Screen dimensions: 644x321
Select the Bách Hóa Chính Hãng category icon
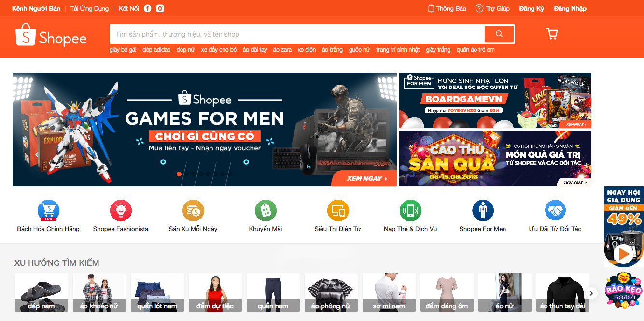tap(48, 210)
